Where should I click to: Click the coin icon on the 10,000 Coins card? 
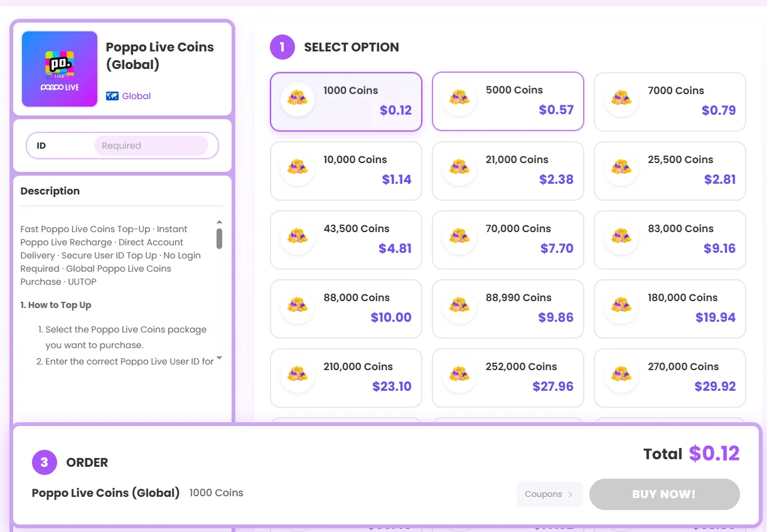click(x=298, y=168)
